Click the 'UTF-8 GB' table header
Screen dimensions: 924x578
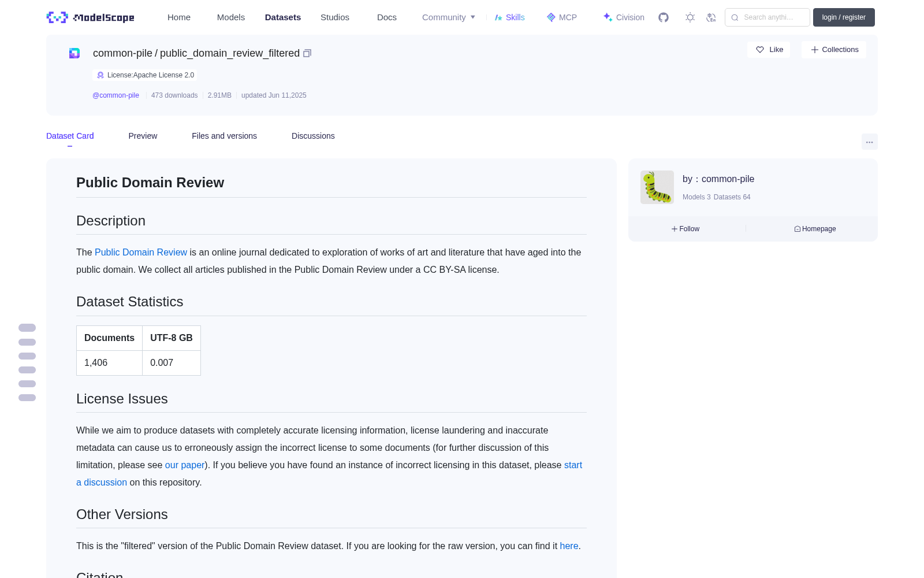[x=172, y=338]
